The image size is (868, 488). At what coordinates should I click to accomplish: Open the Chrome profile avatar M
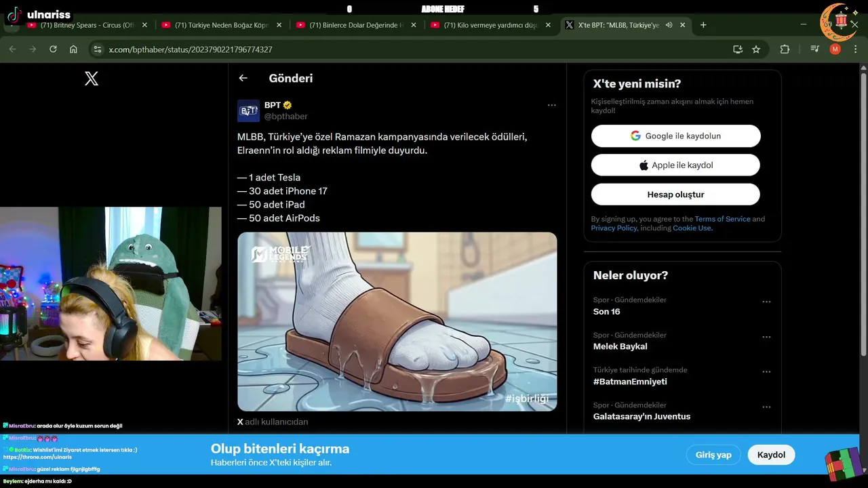[835, 49]
